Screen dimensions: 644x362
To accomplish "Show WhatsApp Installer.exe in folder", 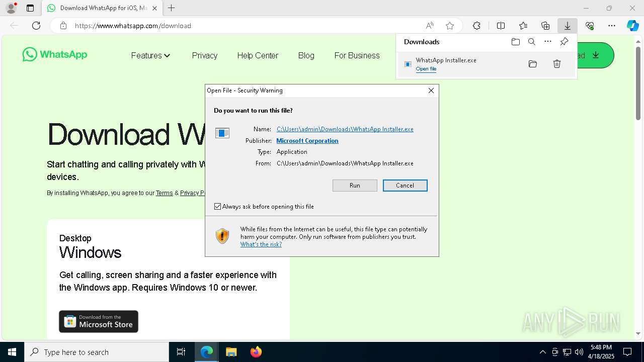I will tap(533, 64).
